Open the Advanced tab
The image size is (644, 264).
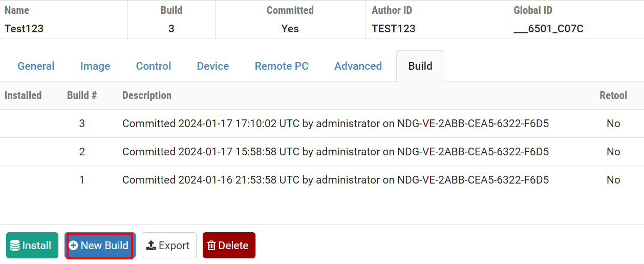pos(358,66)
